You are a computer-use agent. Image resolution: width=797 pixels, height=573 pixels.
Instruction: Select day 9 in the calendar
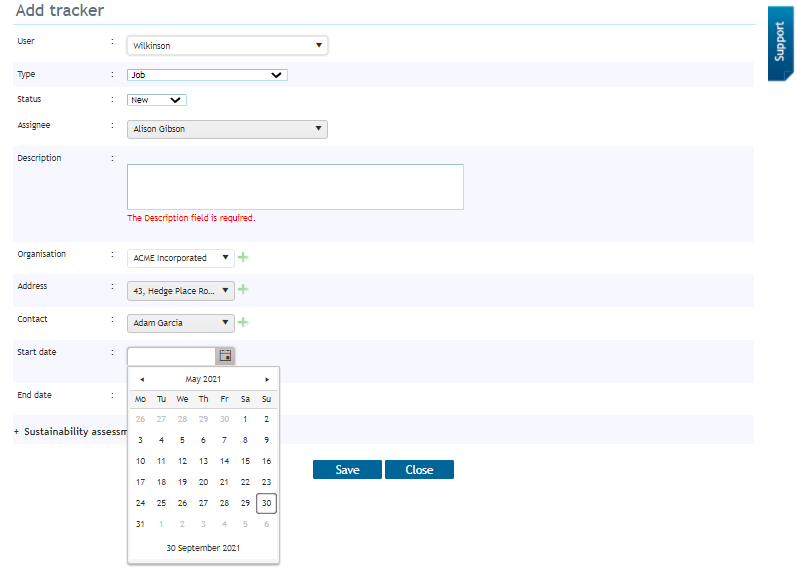(x=266, y=440)
